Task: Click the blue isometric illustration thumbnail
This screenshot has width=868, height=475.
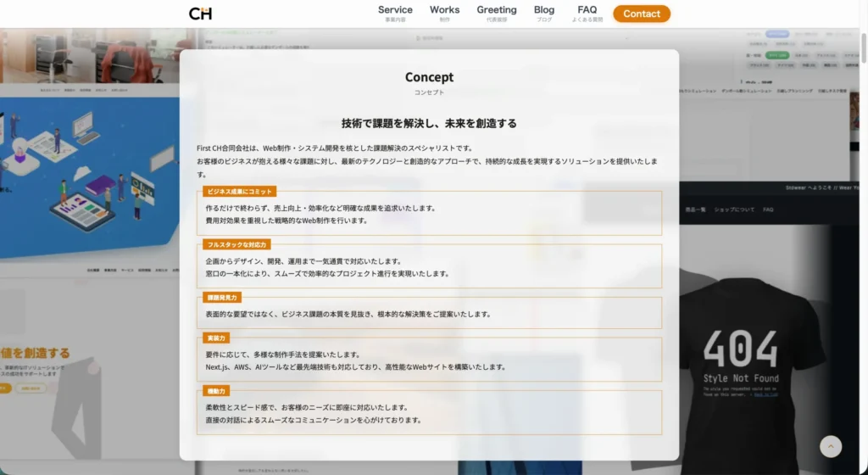Action: point(90,178)
